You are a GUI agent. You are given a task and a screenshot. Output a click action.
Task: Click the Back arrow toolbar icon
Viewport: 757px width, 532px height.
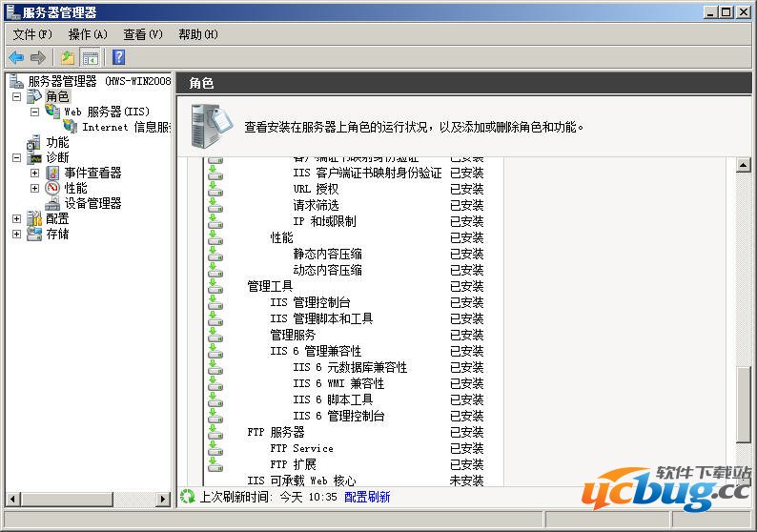(x=16, y=57)
